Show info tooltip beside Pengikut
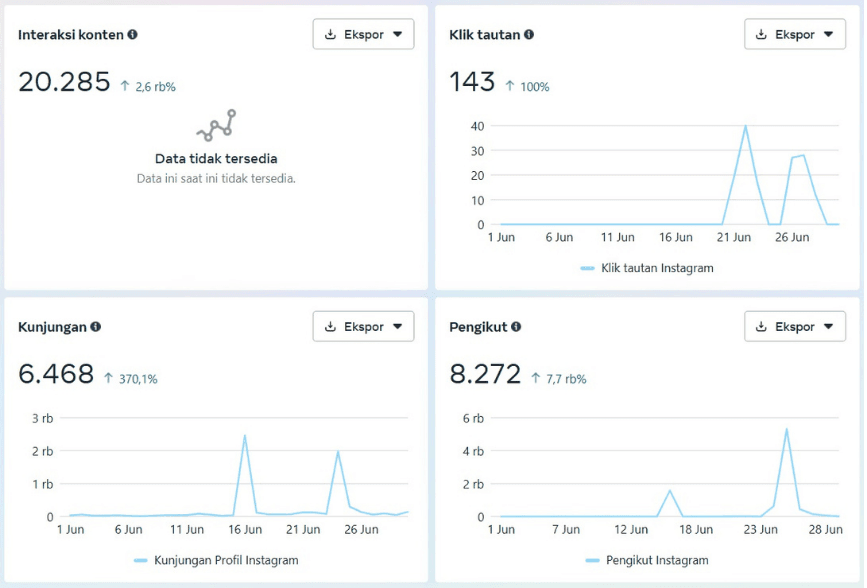Image resolution: width=867 pixels, height=588 pixels. [516, 327]
